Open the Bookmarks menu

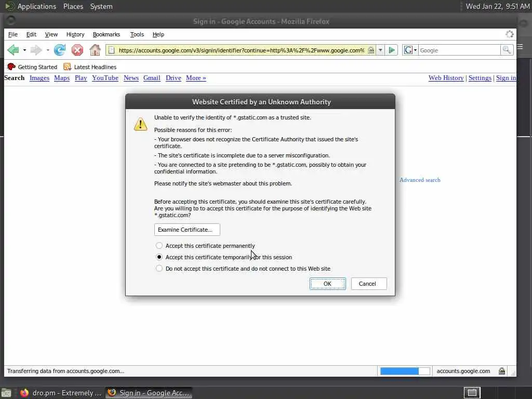pyautogui.click(x=106, y=34)
